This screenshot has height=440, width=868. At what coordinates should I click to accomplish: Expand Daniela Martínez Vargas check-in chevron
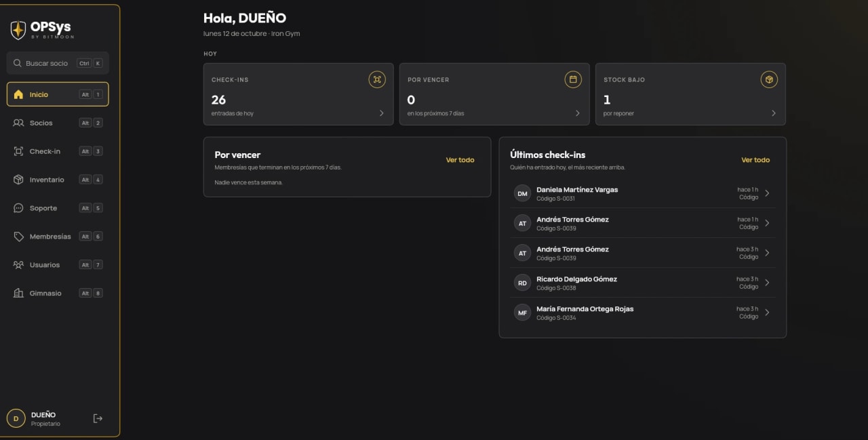coord(767,193)
